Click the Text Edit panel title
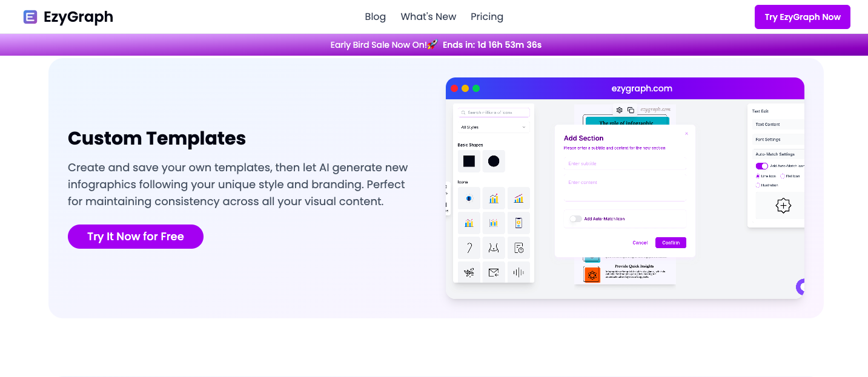868x377 pixels. [760, 111]
